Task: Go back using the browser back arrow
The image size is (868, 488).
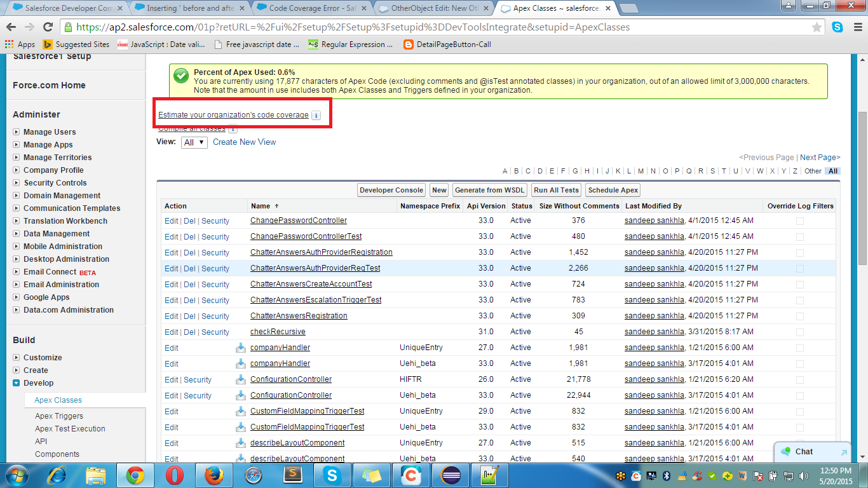Action: (11, 27)
